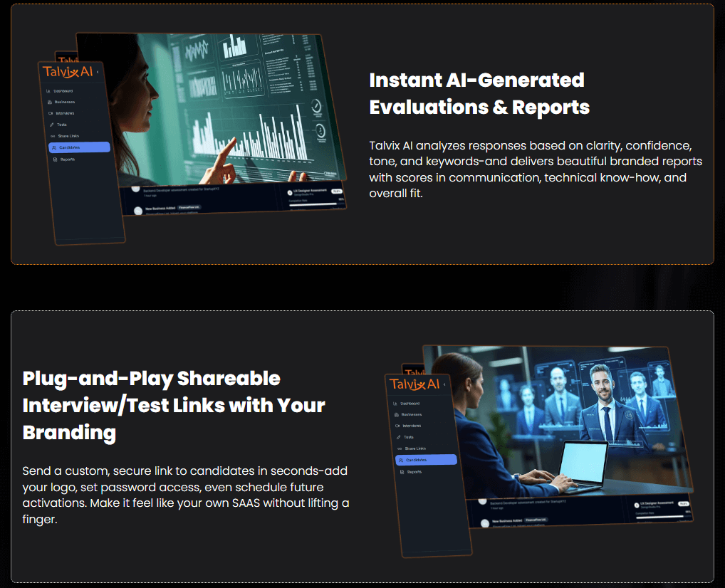The height and width of the screenshot is (588, 725).
Task: Open Reports label in the Shareable Links mockup
Action: 414,472
